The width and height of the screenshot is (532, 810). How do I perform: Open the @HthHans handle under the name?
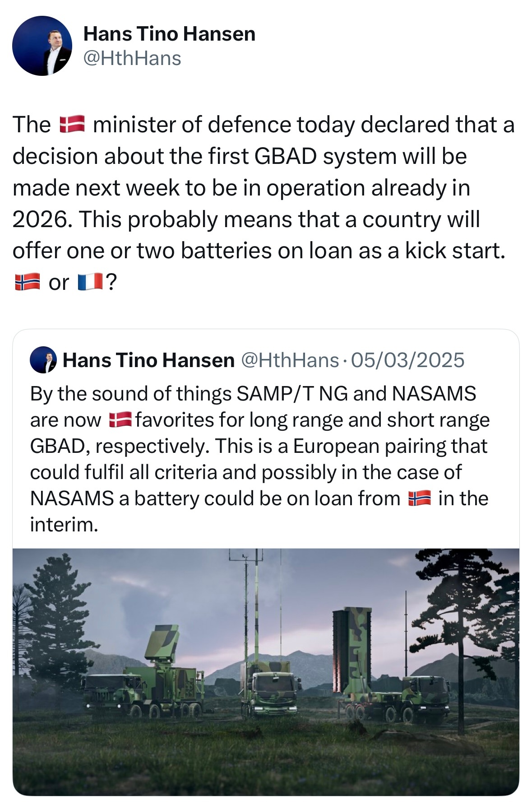point(133,58)
